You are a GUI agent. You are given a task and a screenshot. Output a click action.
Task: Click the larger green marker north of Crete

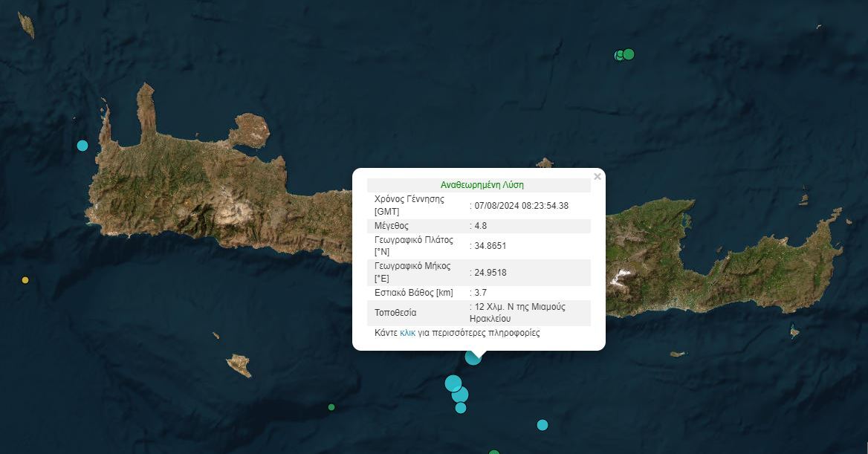[628, 54]
